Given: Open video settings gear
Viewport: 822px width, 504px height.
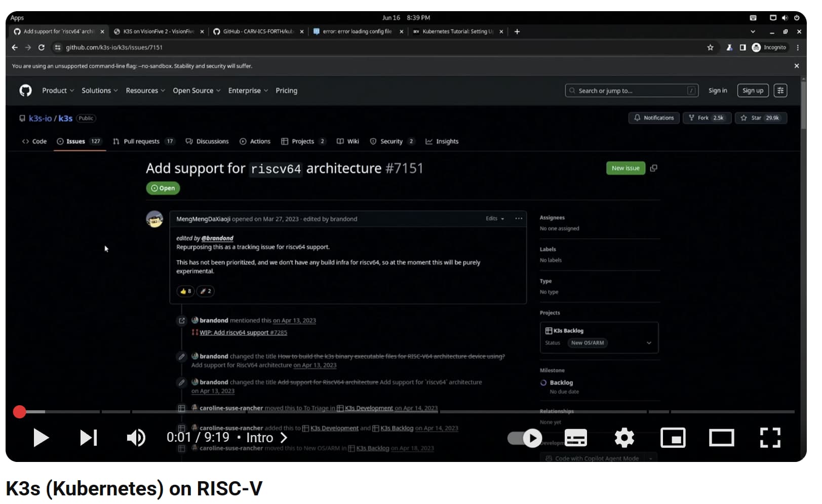Looking at the screenshot, I should pos(624,438).
